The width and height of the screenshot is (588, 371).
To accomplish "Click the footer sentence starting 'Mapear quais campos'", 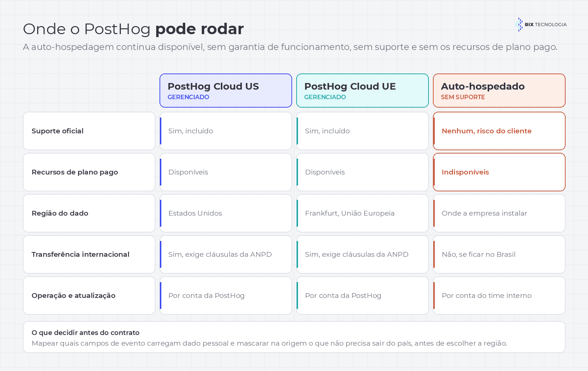I will click(x=269, y=343).
